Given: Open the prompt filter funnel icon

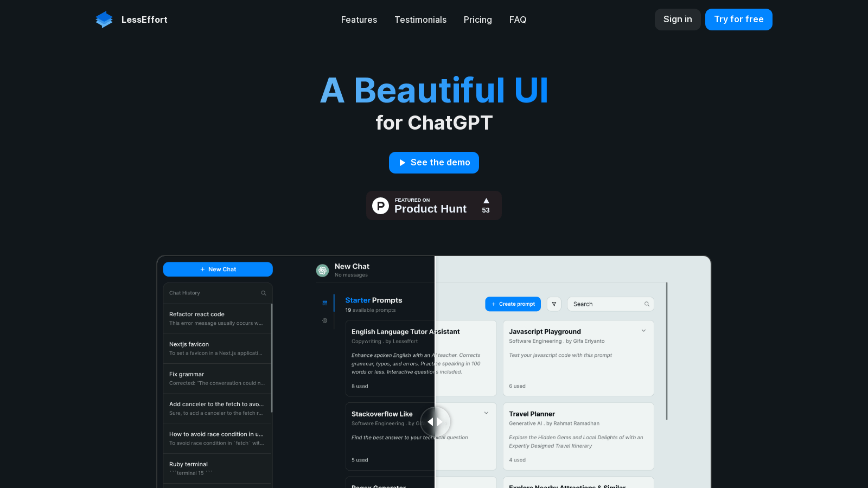Looking at the screenshot, I should [554, 304].
